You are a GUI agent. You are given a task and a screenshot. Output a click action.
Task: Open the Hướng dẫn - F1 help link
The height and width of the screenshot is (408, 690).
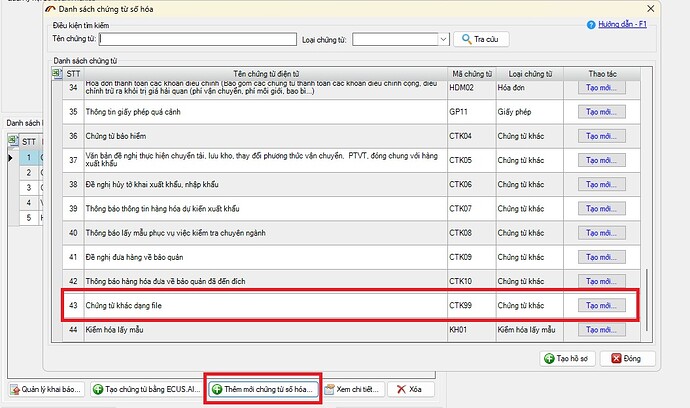tap(622, 24)
